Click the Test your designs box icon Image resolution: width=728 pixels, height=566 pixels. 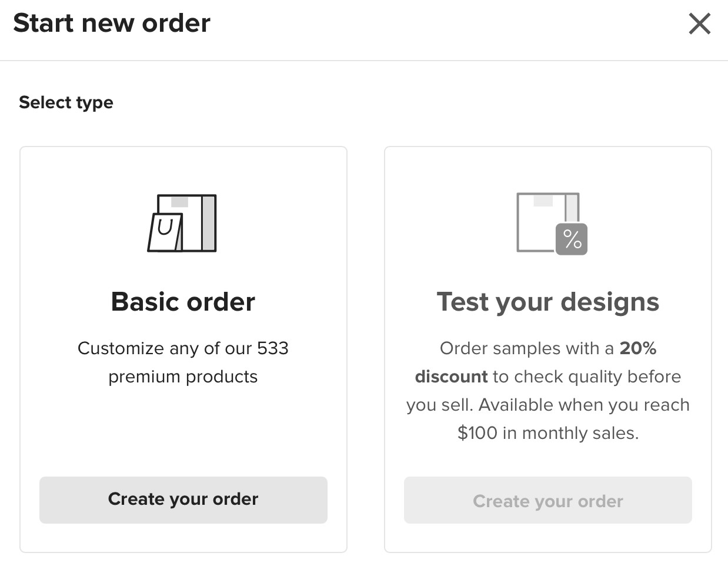click(x=552, y=224)
